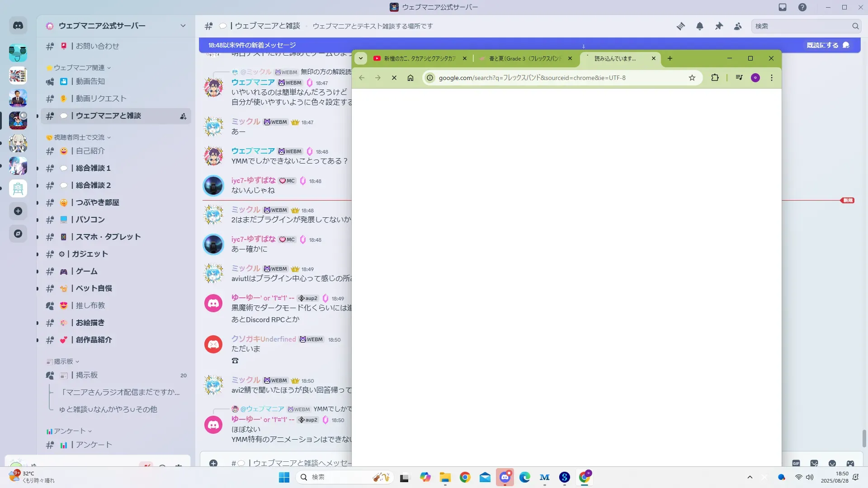The image size is (868, 488).
Task: Bookmark page with star icon
Action: [692, 78]
